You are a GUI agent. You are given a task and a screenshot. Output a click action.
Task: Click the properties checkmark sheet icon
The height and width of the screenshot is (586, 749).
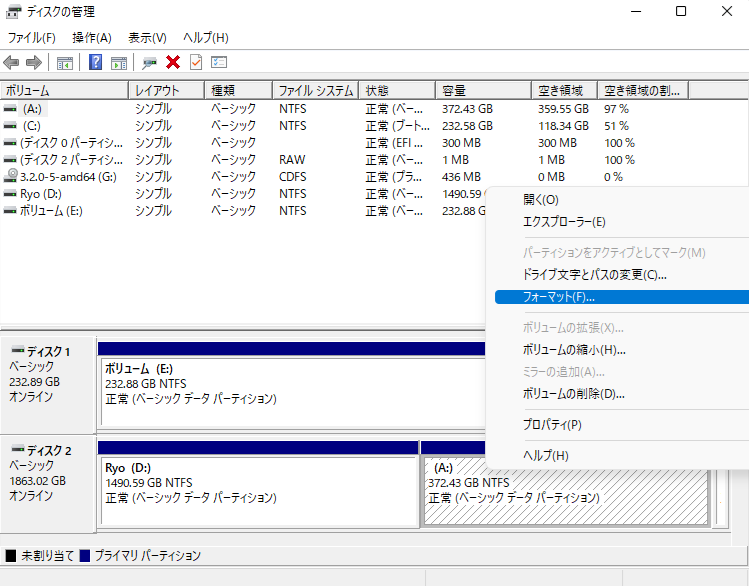pyautogui.click(x=195, y=63)
